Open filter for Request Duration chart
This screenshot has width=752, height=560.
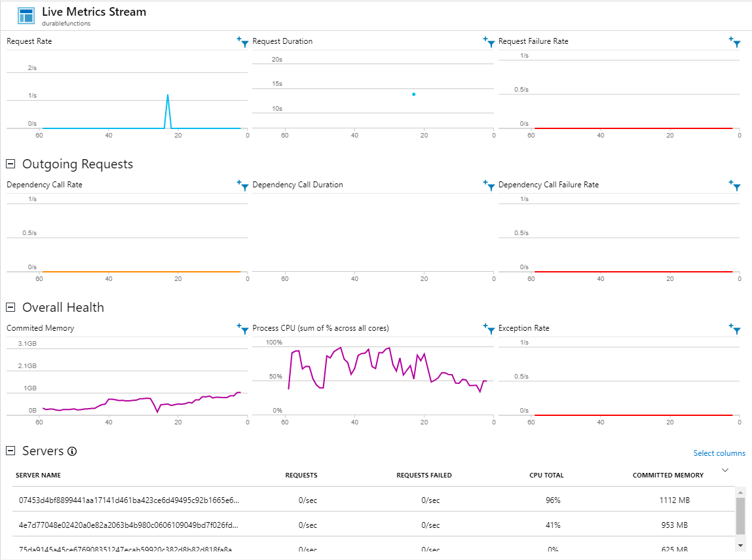coord(489,42)
